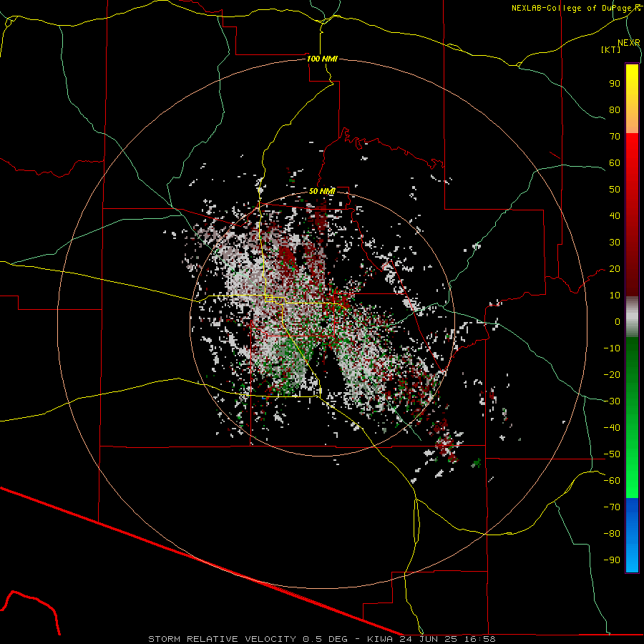Click the STORM RELATIVE VELOCITY 0.5 DEG caption
This screenshot has width=644, height=644.
pos(248,639)
